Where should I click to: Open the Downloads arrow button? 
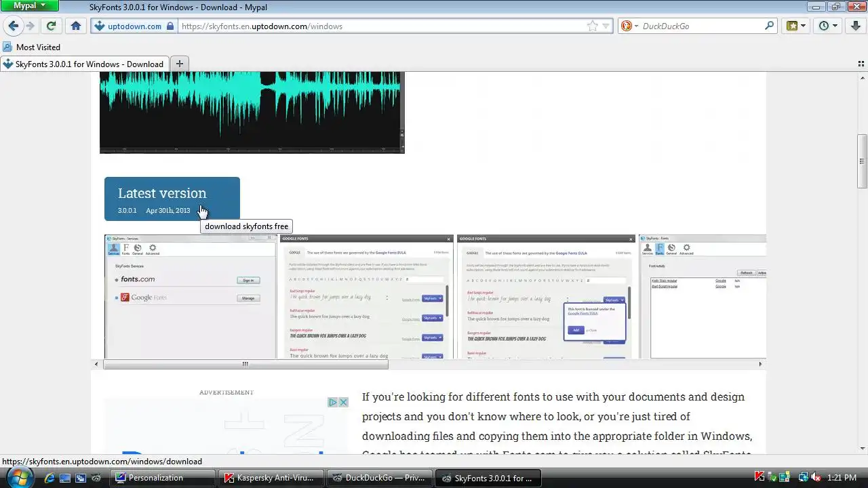pyautogui.click(x=856, y=26)
